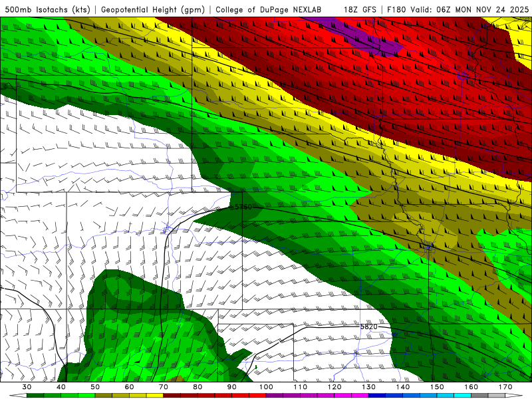Click the 70 value on the color scale
Image resolution: width=532 pixels, height=399 pixels.
(x=164, y=387)
